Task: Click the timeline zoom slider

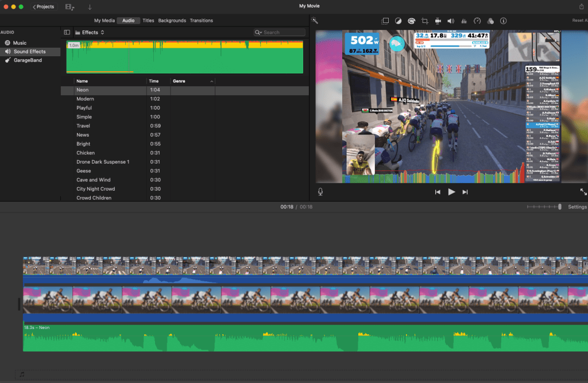Action: [x=544, y=207]
